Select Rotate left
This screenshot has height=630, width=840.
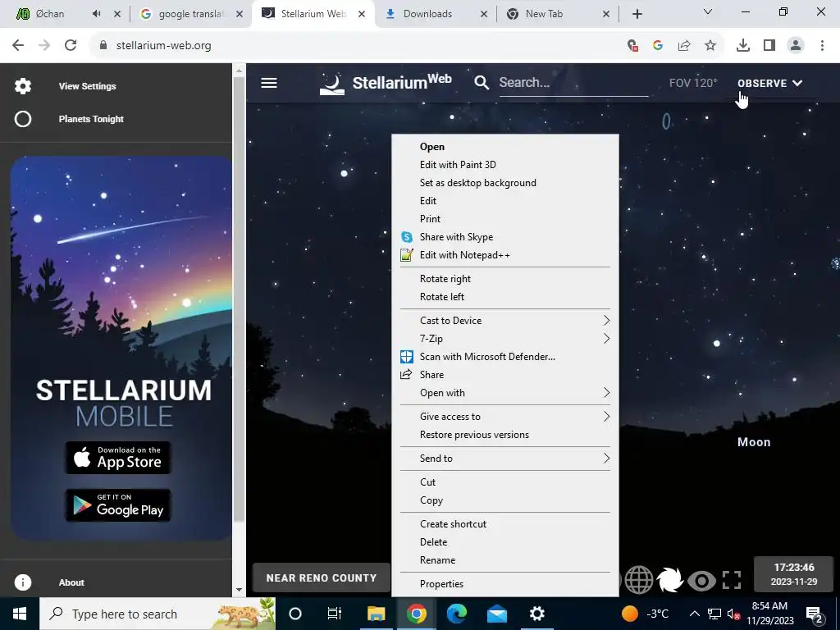click(x=442, y=297)
